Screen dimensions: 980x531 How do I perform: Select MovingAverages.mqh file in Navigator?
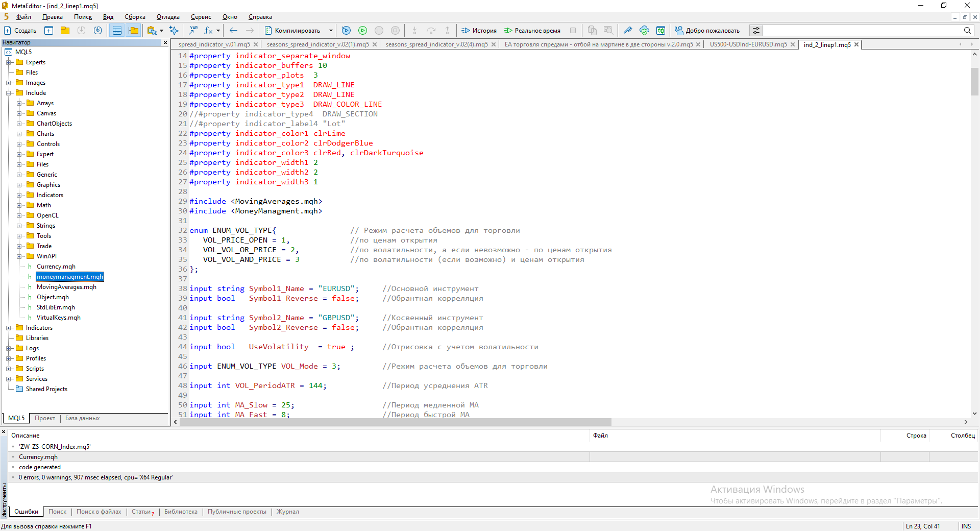[66, 287]
